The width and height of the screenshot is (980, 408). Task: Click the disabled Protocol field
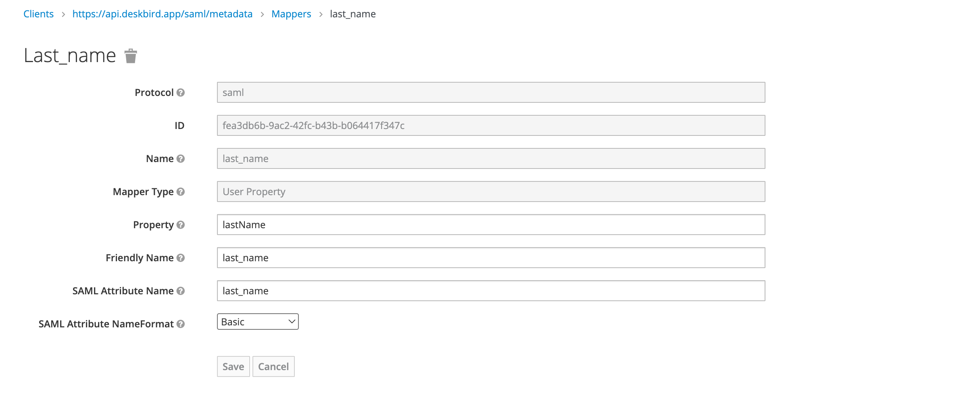click(490, 92)
